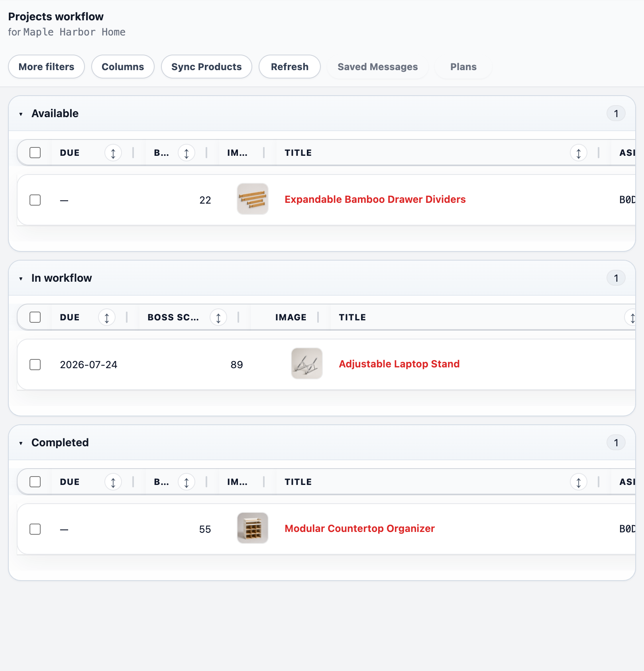This screenshot has width=644, height=671.
Task: Open the Columns chooser
Action: pos(123,67)
